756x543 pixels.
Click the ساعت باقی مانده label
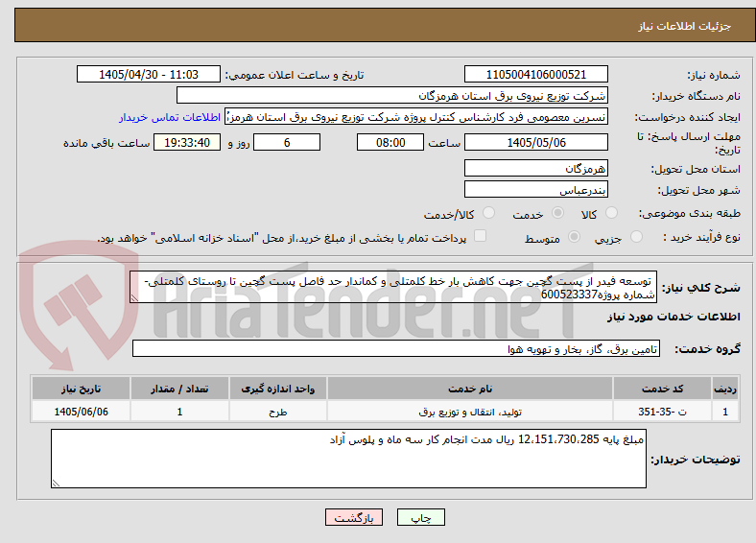pyautogui.click(x=106, y=143)
